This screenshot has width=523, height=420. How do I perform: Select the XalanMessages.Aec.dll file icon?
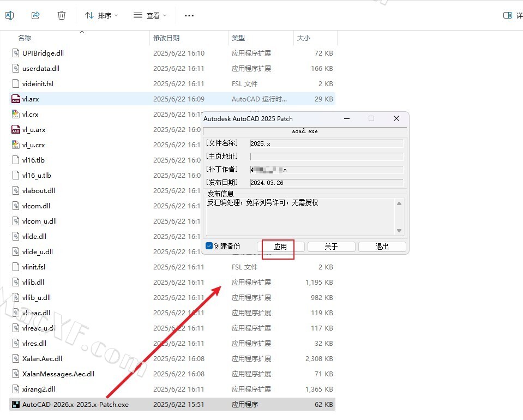tap(16, 374)
